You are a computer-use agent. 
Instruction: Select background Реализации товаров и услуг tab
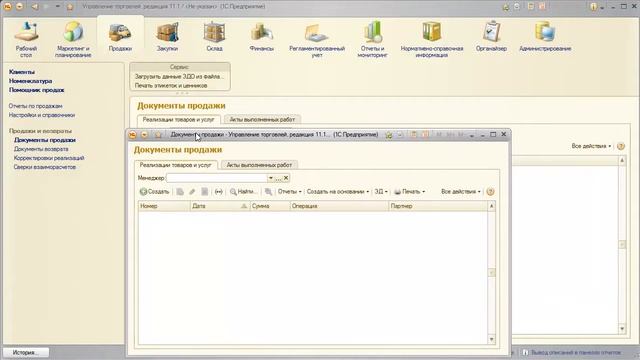click(x=178, y=120)
